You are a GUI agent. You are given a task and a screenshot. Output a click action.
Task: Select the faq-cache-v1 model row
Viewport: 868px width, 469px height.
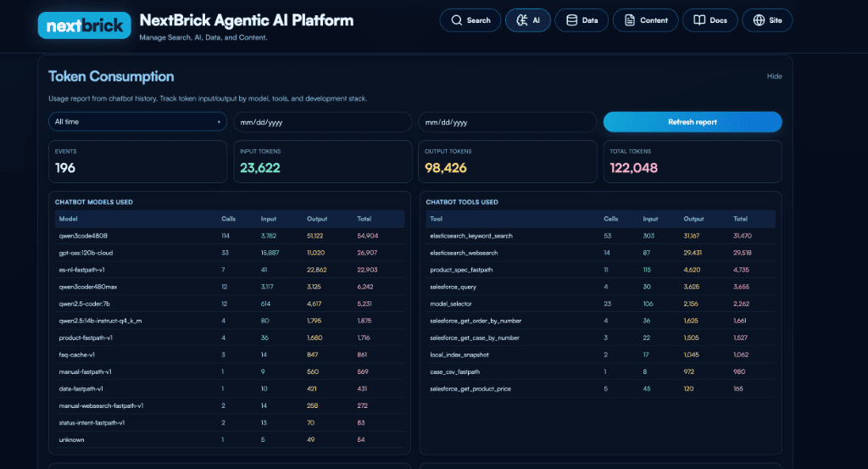(x=229, y=355)
